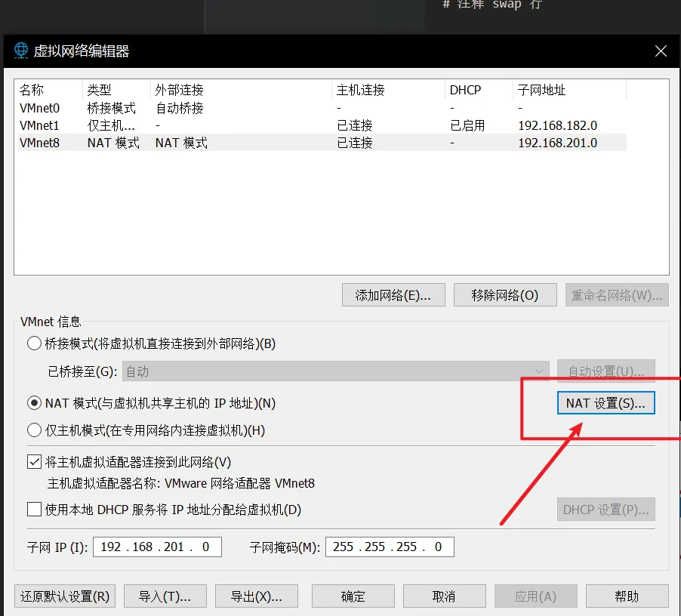Click 自动桥接 cell in VMnet0 row

[180, 108]
